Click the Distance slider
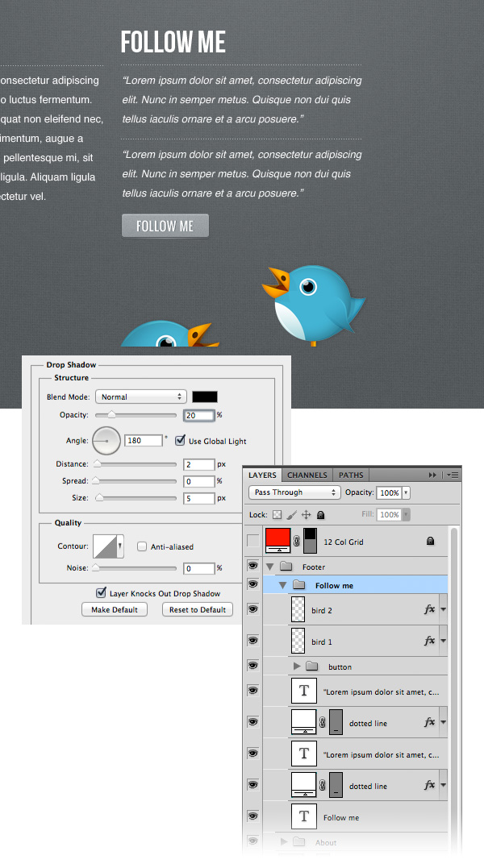The width and height of the screenshot is (484, 868). (136, 464)
